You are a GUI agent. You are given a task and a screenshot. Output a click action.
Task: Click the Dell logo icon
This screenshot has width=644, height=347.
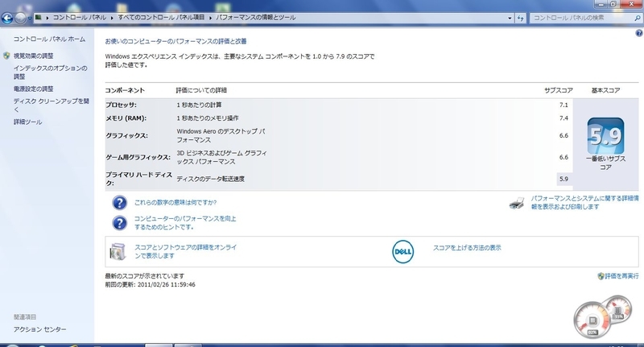403,252
